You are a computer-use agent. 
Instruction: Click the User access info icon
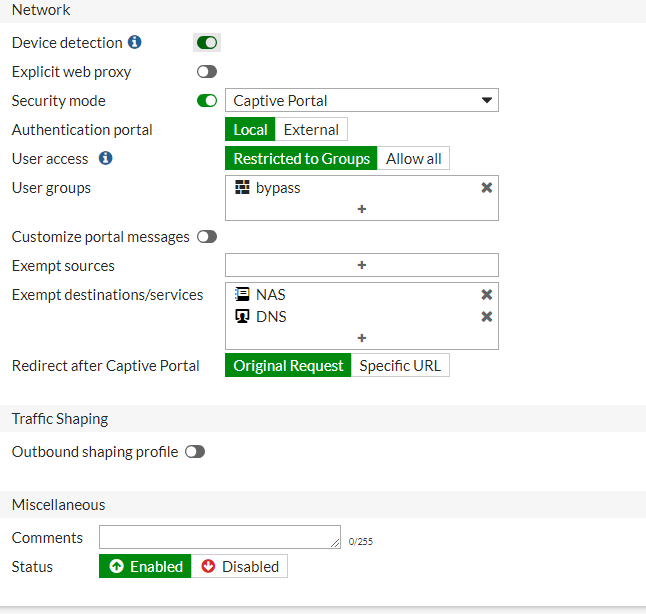click(106, 158)
